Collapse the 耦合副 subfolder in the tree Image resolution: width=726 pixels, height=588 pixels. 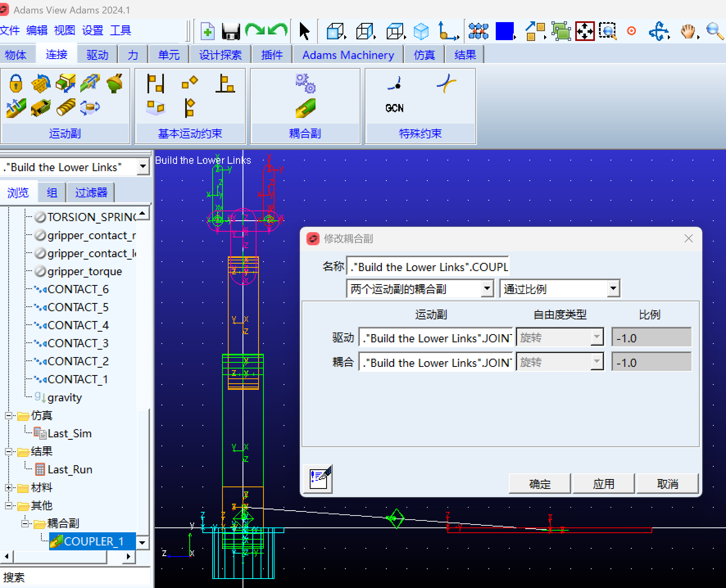pyautogui.click(x=25, y=524)
